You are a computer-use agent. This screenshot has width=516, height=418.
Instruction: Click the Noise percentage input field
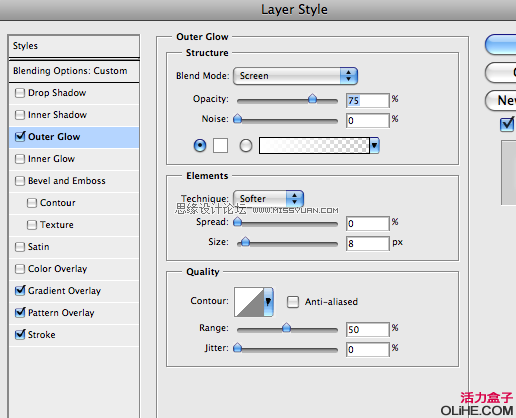[x=368, y=120]
